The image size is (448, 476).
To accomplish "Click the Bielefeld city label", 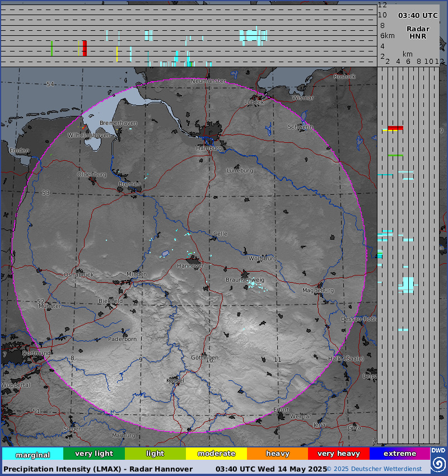I will point(110,301).
